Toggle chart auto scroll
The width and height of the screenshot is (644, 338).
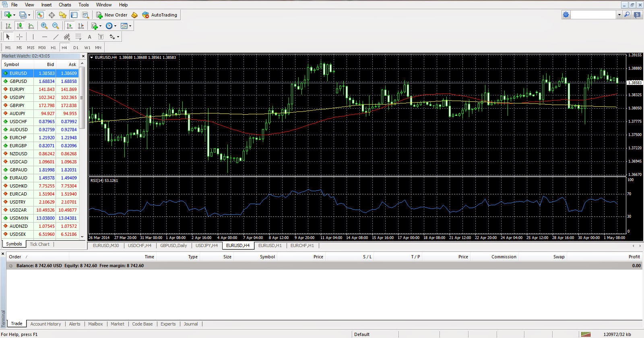coord(70,26)
